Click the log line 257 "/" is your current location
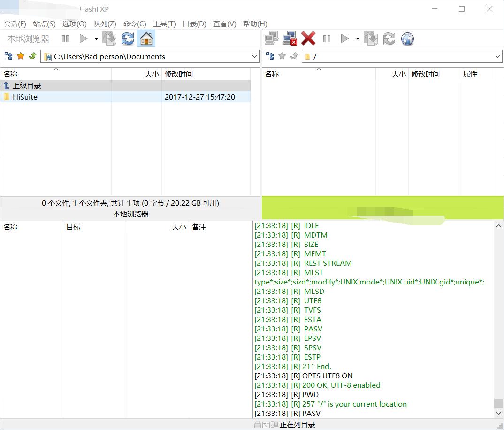This screenshot has height=430, width=504. pos(330,404)
